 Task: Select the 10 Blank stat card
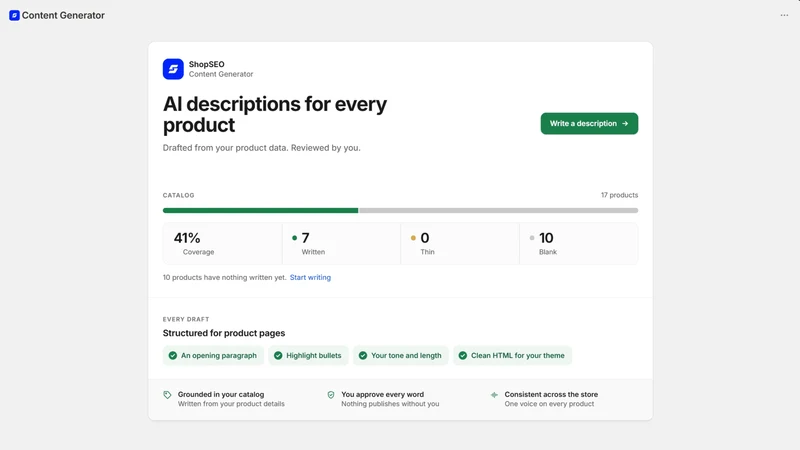coord(579,243)
